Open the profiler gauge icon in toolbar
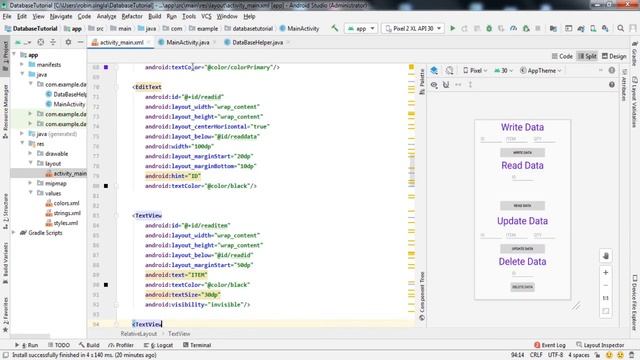This screenshot has width=640, height=360. [513, 28]
